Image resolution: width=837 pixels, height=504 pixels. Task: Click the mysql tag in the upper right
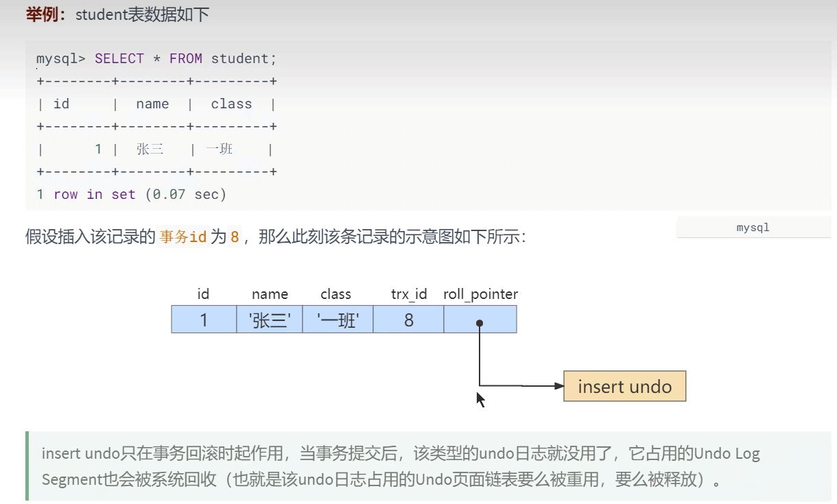pos(753,227)
